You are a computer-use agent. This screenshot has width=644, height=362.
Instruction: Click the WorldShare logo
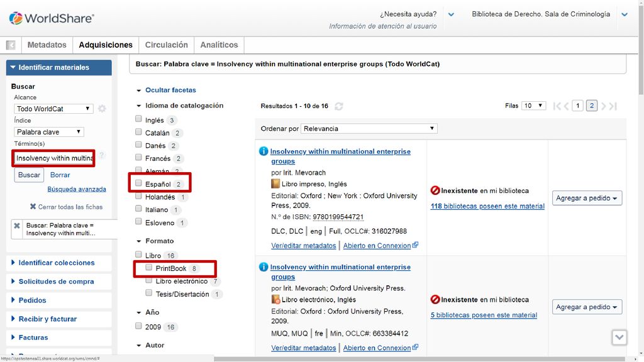52,18
